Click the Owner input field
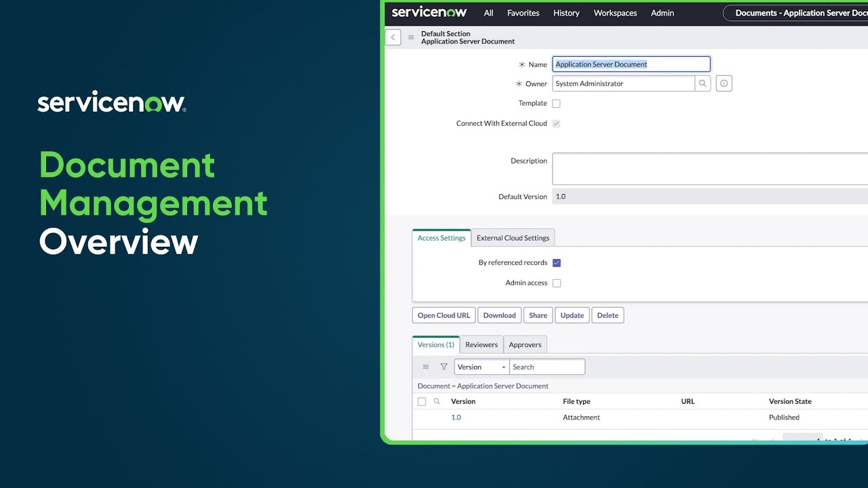Screen dimensions: 868x488 623,83
